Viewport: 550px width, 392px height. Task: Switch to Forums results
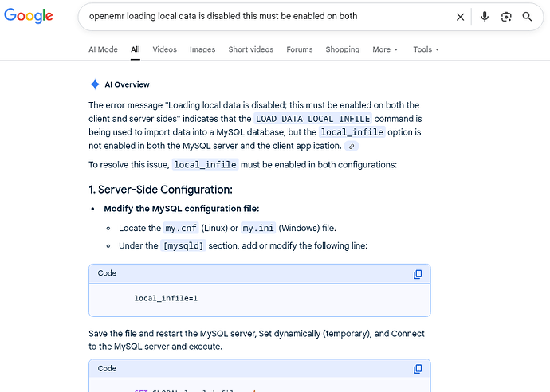tap(300, 49)
